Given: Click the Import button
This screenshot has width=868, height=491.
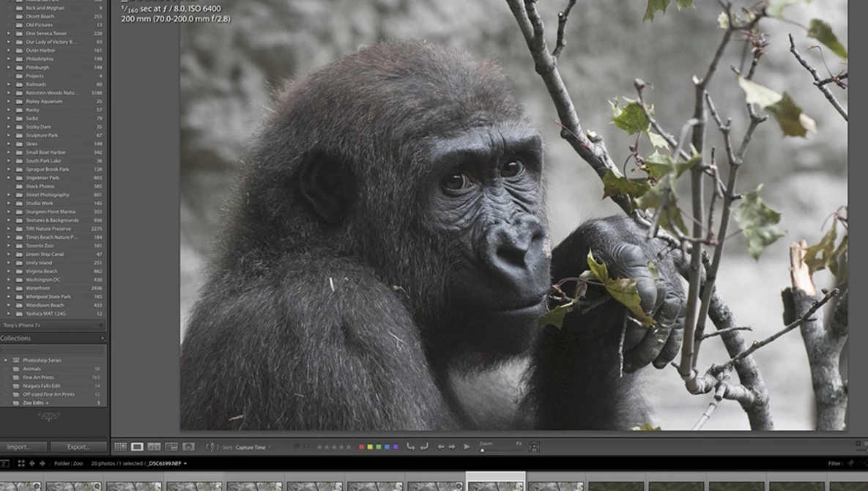Looking at the screenshot, I should coord(23,447).
